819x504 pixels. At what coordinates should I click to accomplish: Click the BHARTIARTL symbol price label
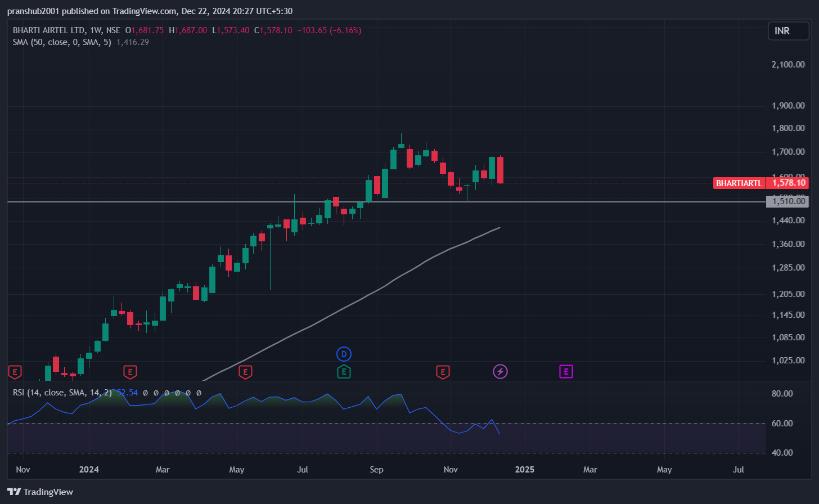click(x=739, y=183)
